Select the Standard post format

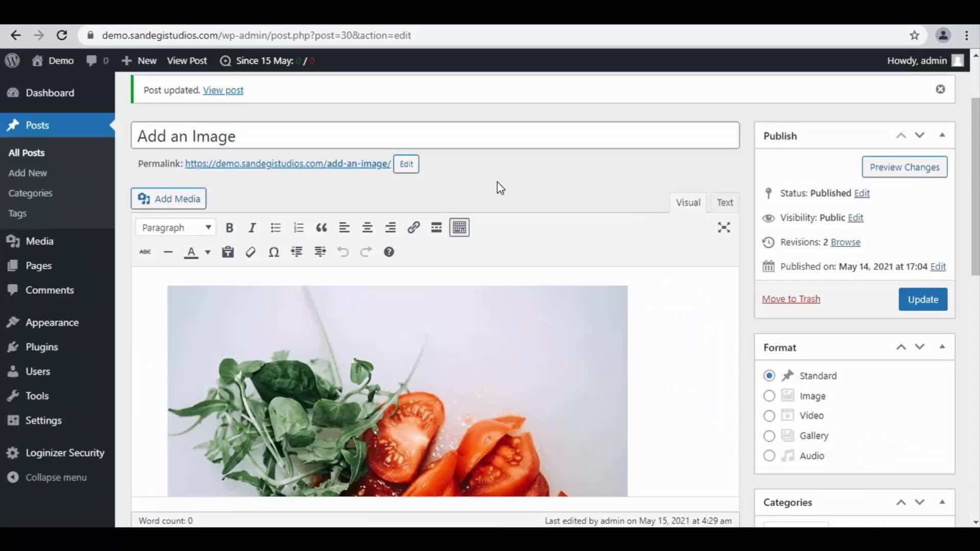click(x=769, y=376)
